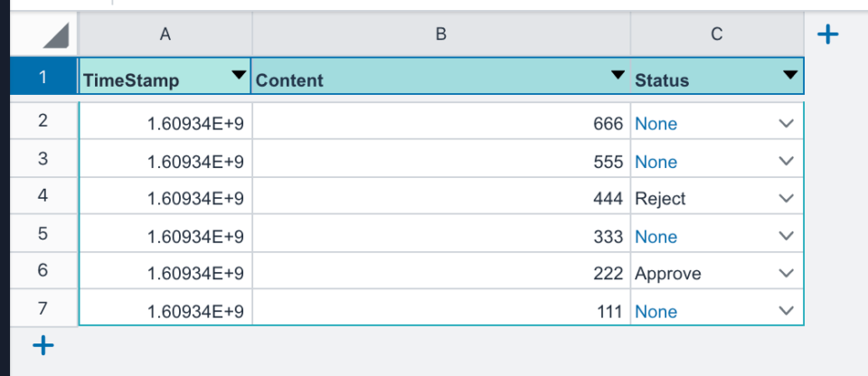Select the TimeStamp cell in row 7
This screenshot has width=868, height=376.
coord(165,312)
